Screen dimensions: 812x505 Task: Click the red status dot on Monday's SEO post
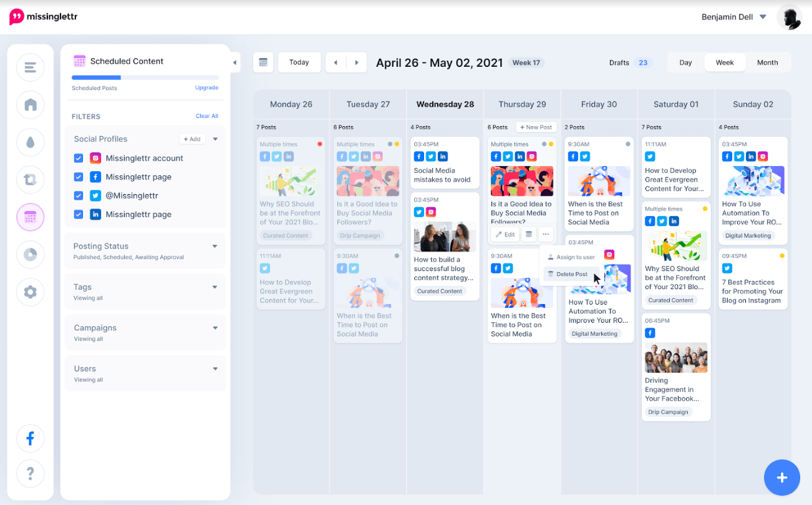pos(320,144)
